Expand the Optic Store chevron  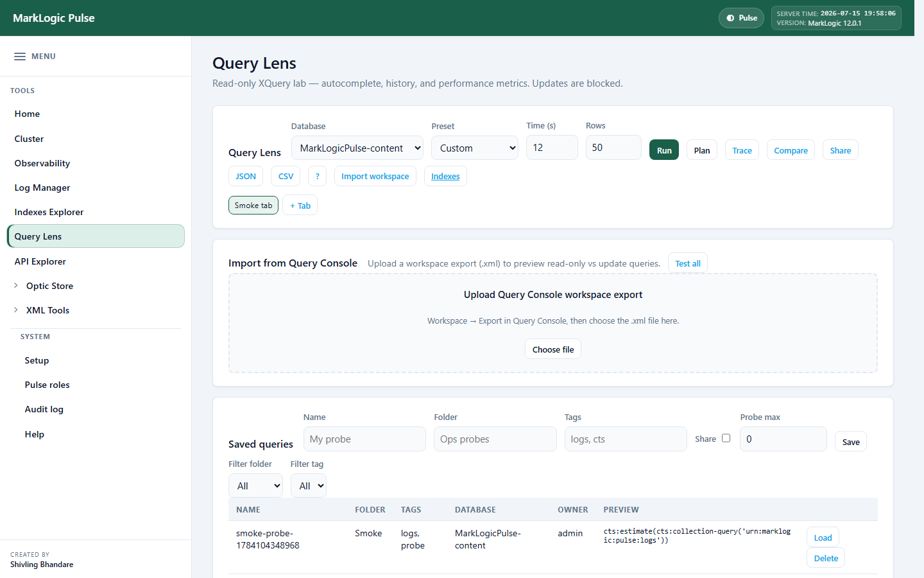(16, 286)
